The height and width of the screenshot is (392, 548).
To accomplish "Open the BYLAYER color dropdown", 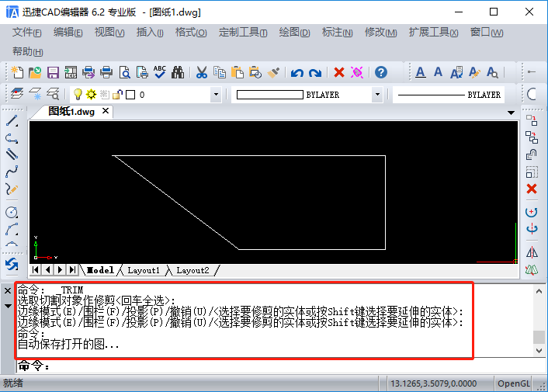I will tap(377, 95).
